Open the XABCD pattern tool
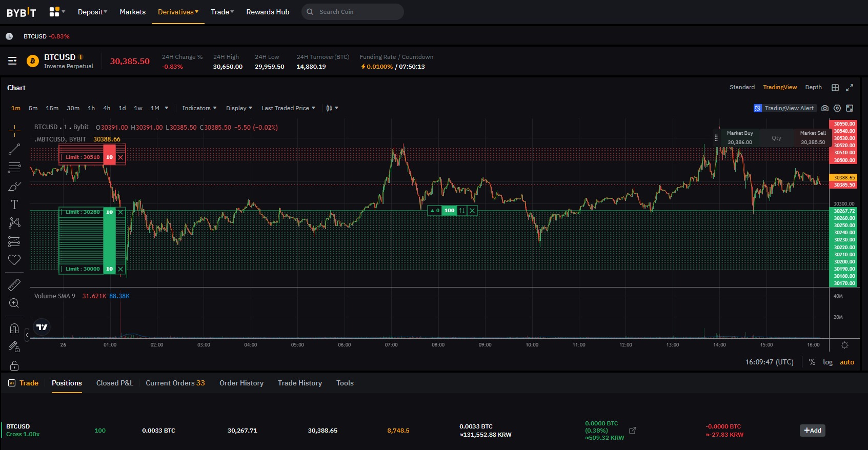 tap(14, 222)
